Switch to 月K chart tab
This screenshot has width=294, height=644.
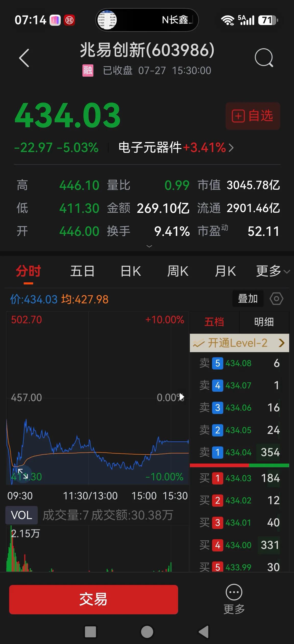tap(225, 271)
